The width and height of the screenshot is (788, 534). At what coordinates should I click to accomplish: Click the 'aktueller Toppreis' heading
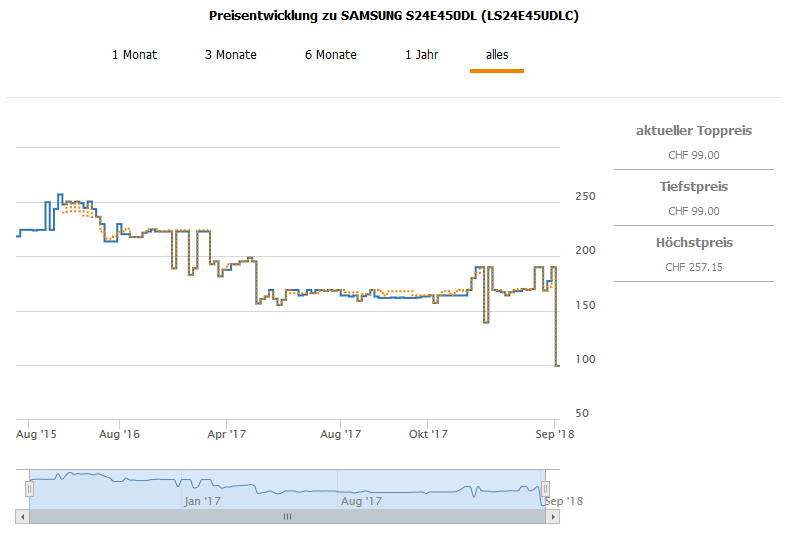(693, 131)
